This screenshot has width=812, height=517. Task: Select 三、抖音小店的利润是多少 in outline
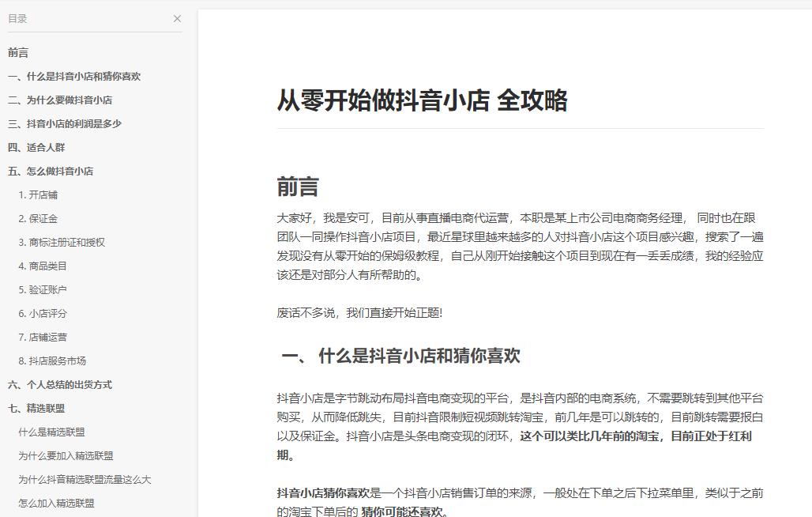pos(65,124)
